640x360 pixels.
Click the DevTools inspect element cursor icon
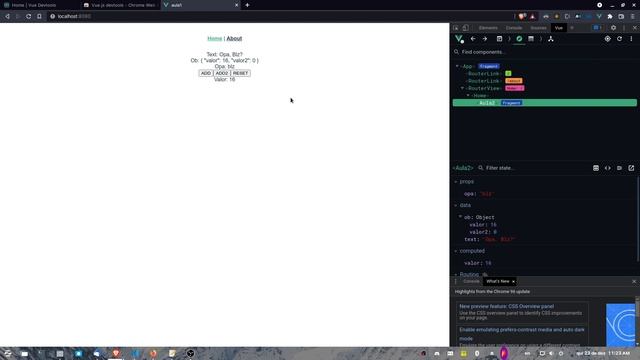pos(456,28)
